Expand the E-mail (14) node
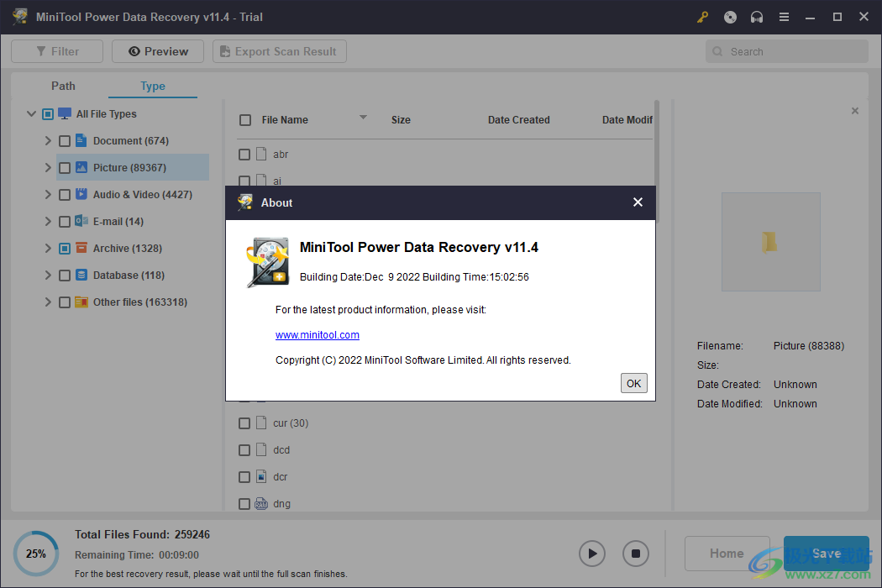The width and height of the screenshot is (882, 588). coord(48,221)
